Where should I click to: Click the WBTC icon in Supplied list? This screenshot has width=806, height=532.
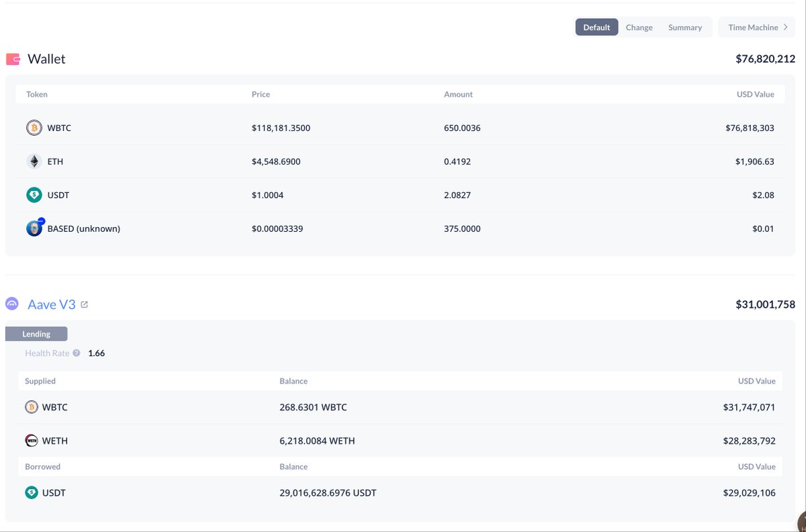click(32, 407)
